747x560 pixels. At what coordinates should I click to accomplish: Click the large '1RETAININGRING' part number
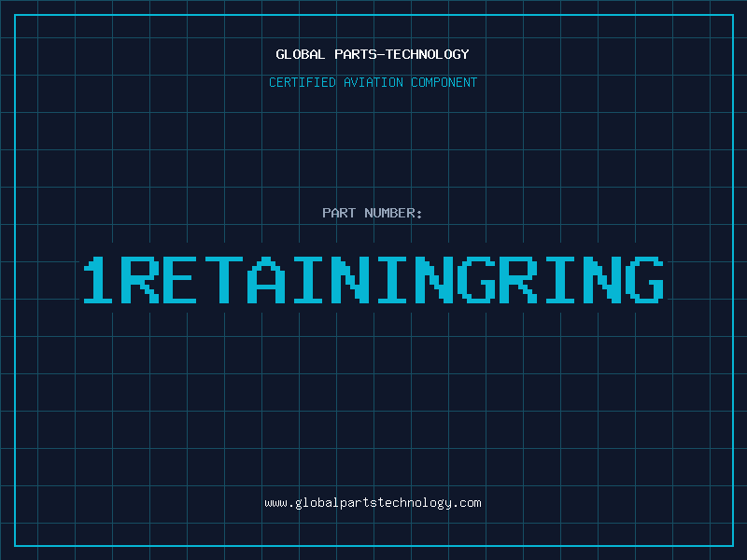point(373,280)
